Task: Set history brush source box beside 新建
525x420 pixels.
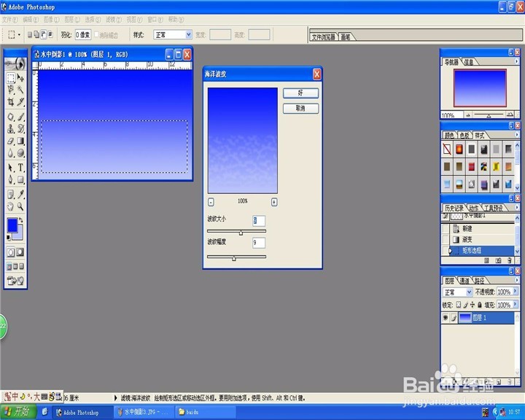Action: [x=446, y=229]
